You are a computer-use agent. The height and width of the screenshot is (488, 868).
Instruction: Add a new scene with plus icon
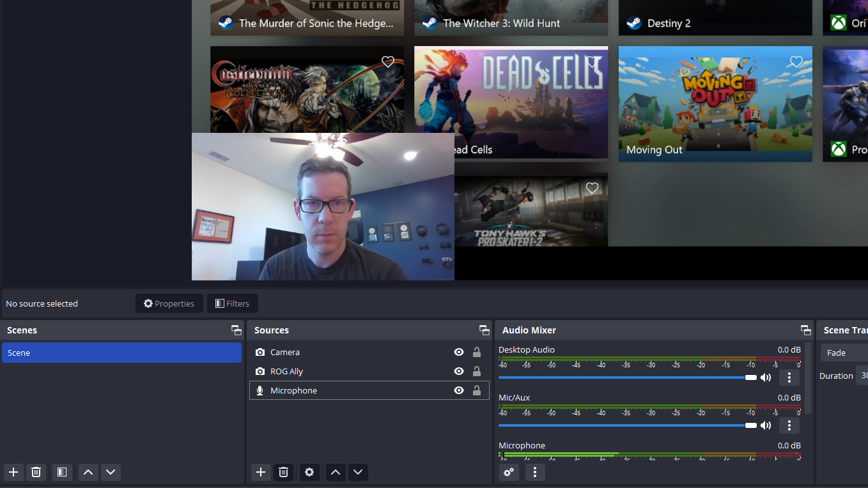point(13,472)
